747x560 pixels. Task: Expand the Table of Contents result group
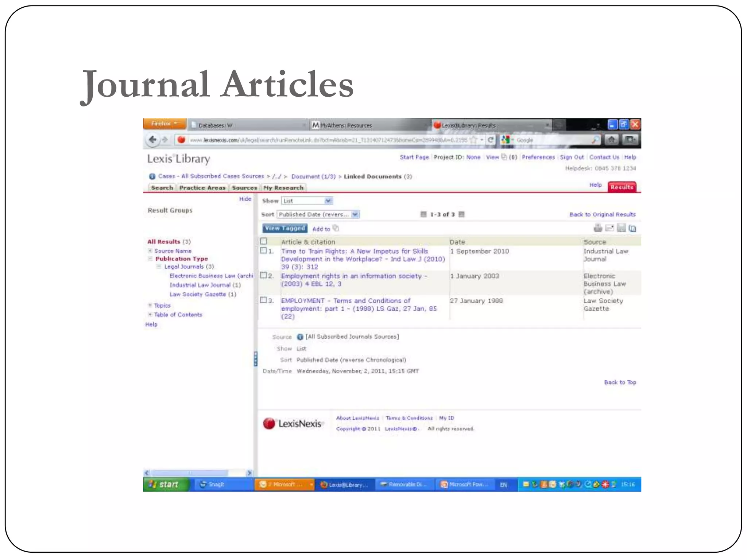[150, 314]
